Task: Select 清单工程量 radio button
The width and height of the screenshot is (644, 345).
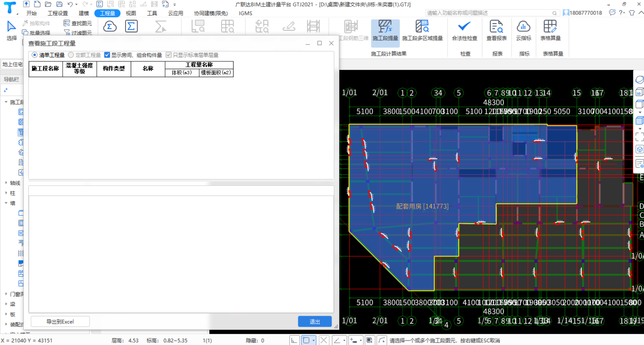Action: pyautogui.click(x=34, y=55)
